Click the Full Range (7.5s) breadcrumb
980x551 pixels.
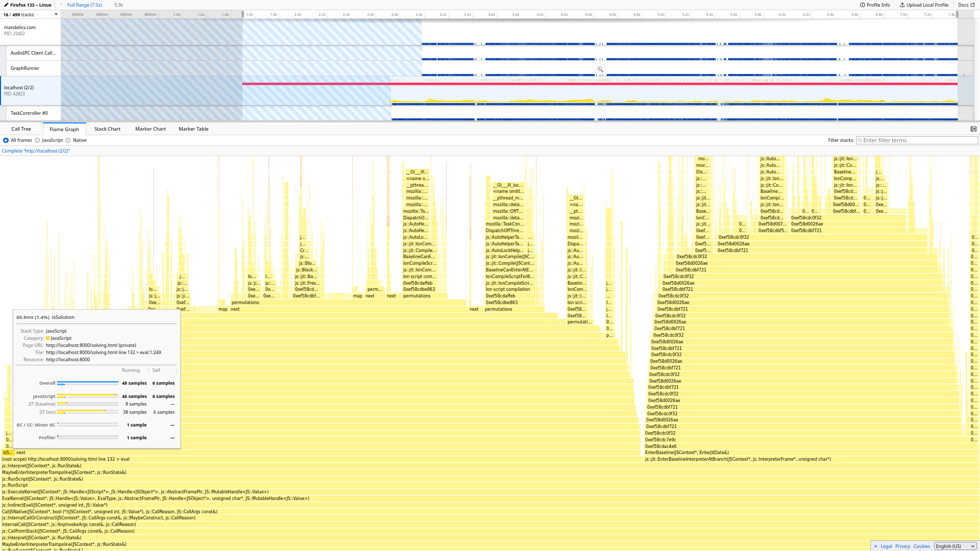[x=84, y=5]
